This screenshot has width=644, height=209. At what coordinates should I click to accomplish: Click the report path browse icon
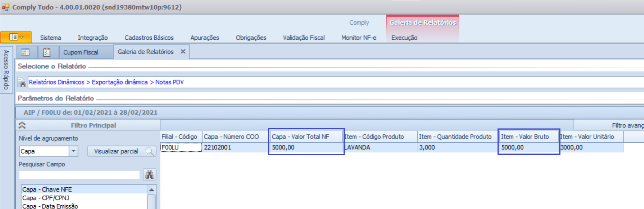click(x=22, y=82)
